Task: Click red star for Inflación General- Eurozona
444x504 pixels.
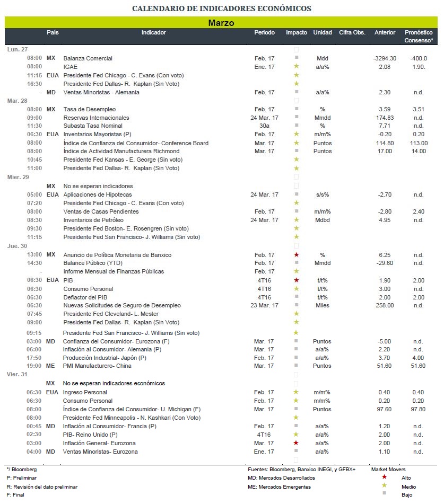Action: (295, 443)
